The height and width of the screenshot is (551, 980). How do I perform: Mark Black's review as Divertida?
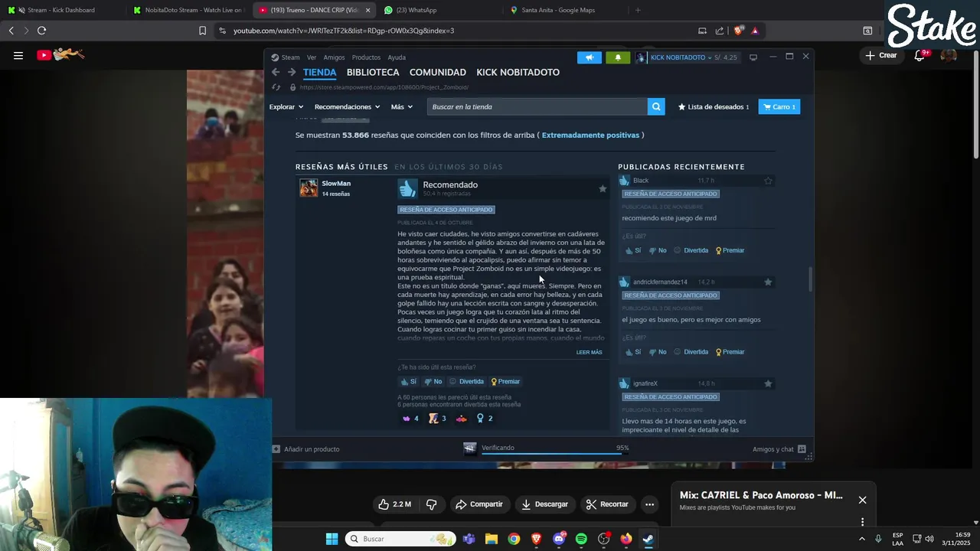[691, 250]
